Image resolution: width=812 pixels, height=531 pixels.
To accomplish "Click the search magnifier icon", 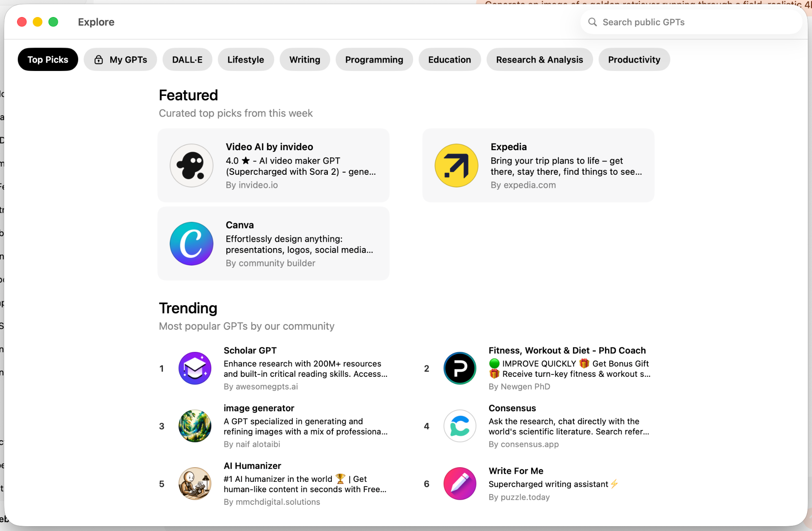I will coord(592,22).
